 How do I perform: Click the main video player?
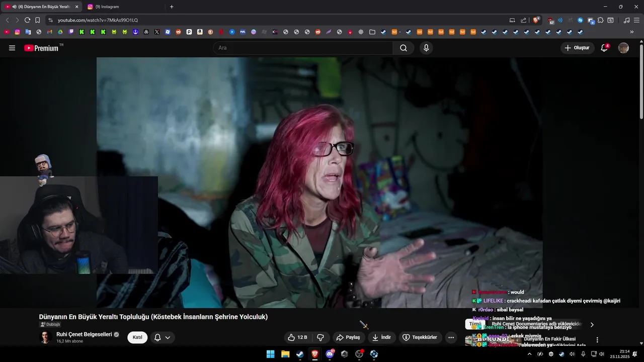click(x=319, y=183)
